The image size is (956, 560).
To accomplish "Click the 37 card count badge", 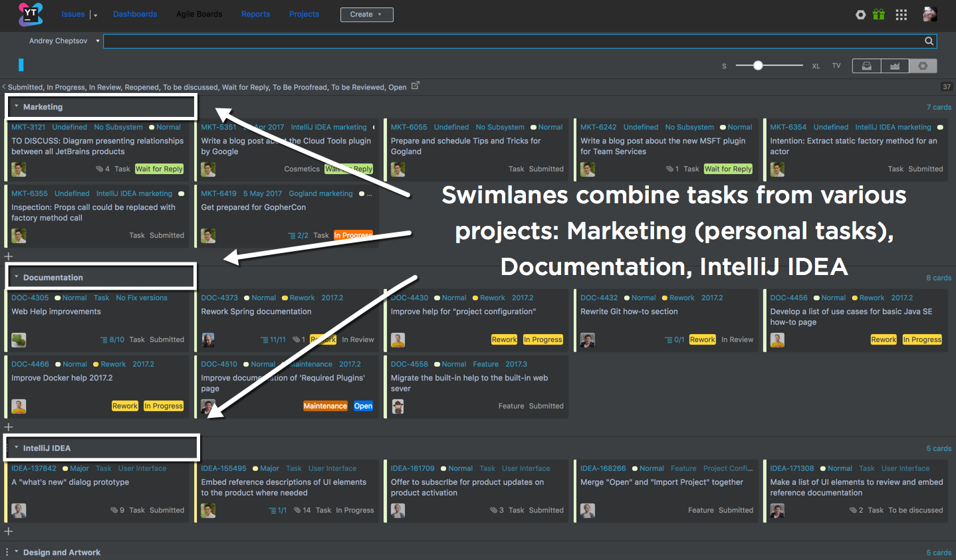I will [x=947, y=87].
